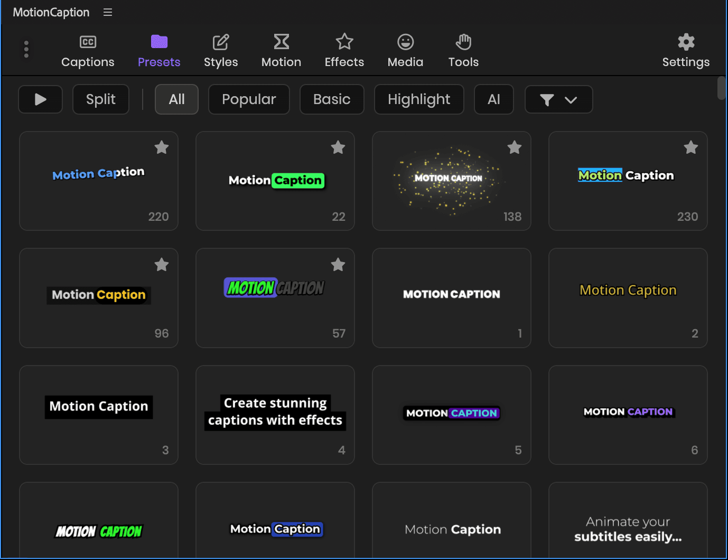This screenshot has width=728, height=560.
Task: Select preset 57 with purple-green comic style
Action: click(x=275, y=298)
